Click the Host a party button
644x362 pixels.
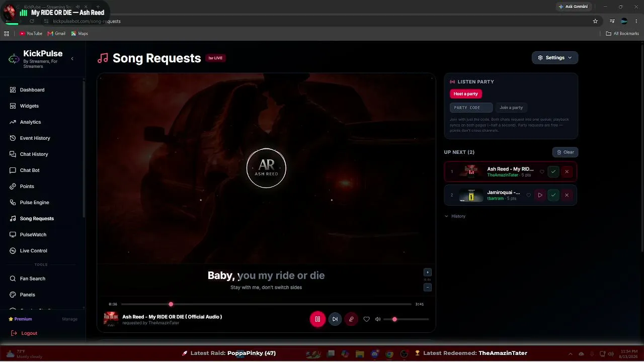(x=466, y=94)
